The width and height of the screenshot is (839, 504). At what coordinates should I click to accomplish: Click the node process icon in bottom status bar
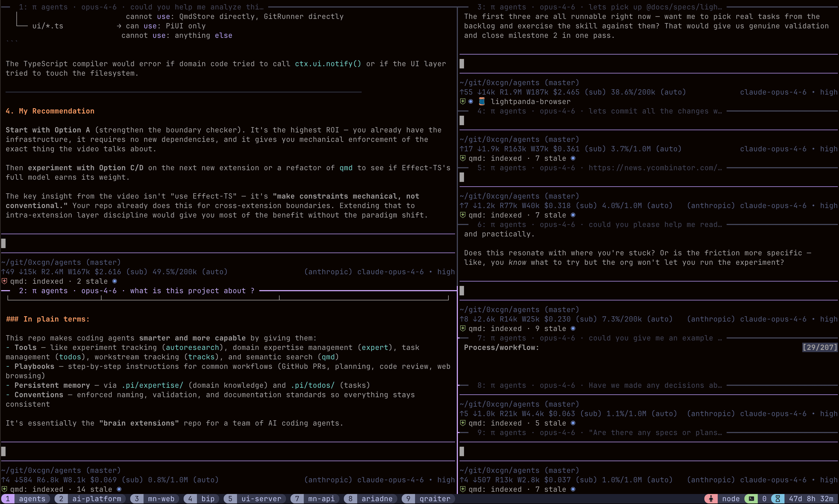coord(712,498)
